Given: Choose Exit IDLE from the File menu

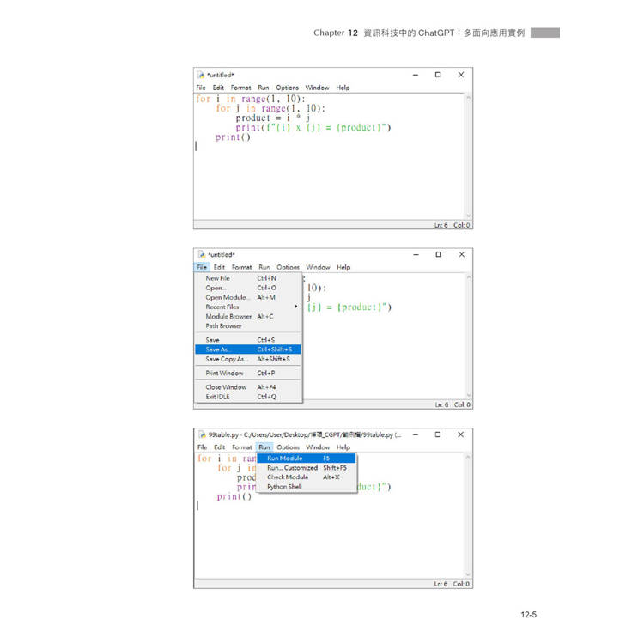Looking at the screenshot, I should pos(248,397).
